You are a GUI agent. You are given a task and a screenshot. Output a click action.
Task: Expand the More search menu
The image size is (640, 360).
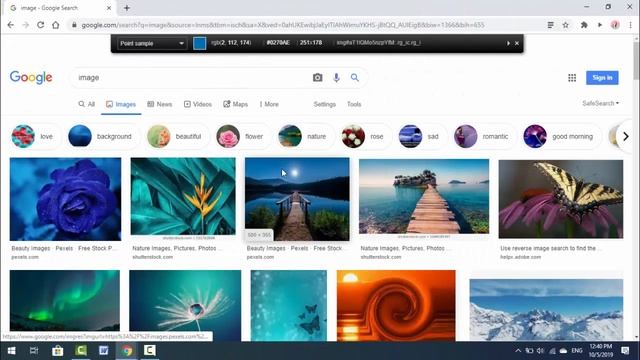click(269, 104)
